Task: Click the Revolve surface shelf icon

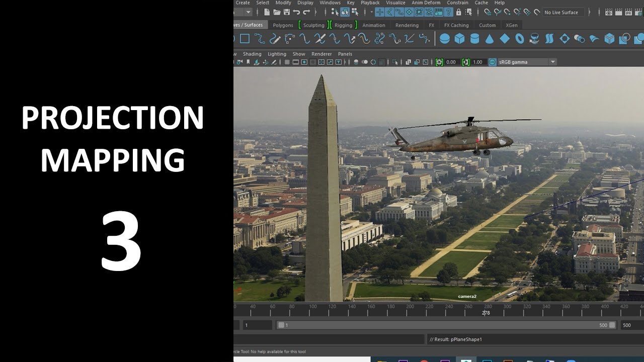Action: 534,39
